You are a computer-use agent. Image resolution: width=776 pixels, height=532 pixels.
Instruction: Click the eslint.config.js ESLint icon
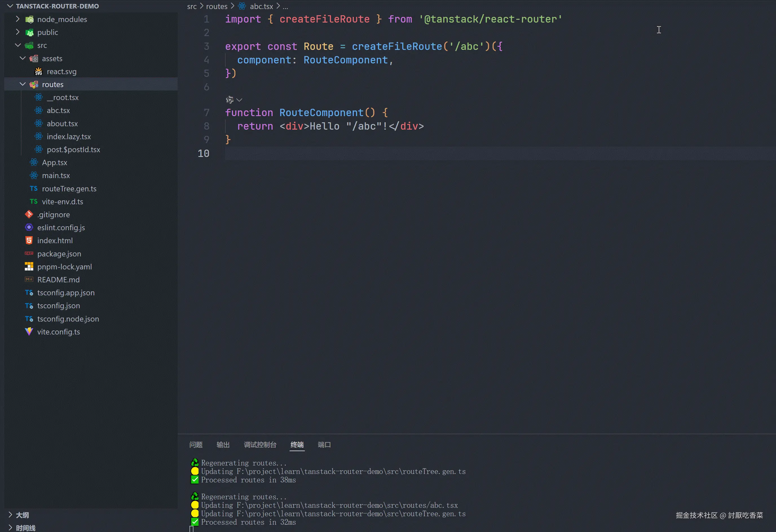[x=29, y=228]
